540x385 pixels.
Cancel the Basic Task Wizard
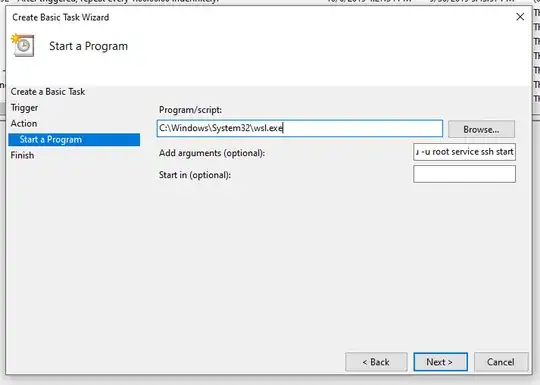(501, 362)
